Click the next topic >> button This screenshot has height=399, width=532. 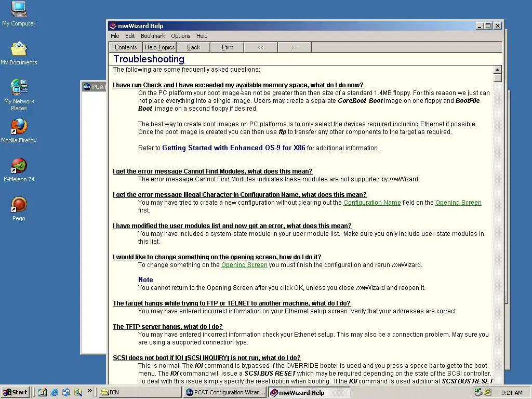(294, 47)
